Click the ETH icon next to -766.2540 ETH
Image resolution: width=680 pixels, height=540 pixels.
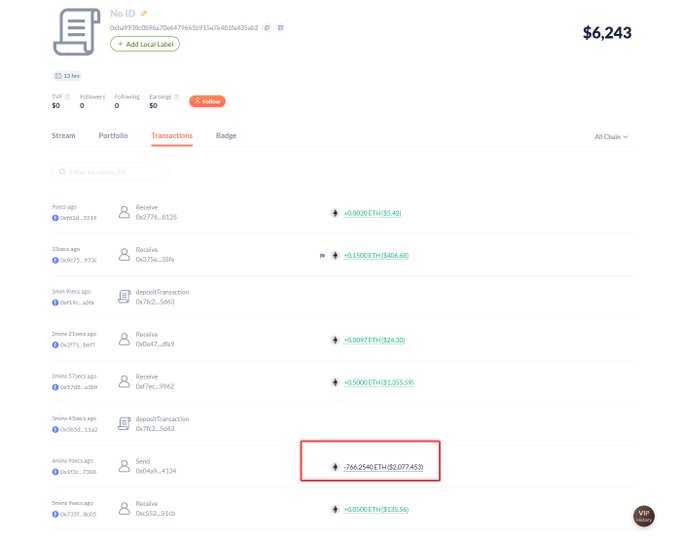click(x=335, y=467)
